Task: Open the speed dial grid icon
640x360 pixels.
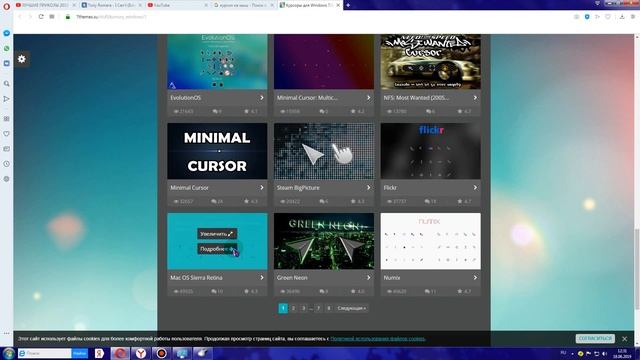Action: pos(52,17)
